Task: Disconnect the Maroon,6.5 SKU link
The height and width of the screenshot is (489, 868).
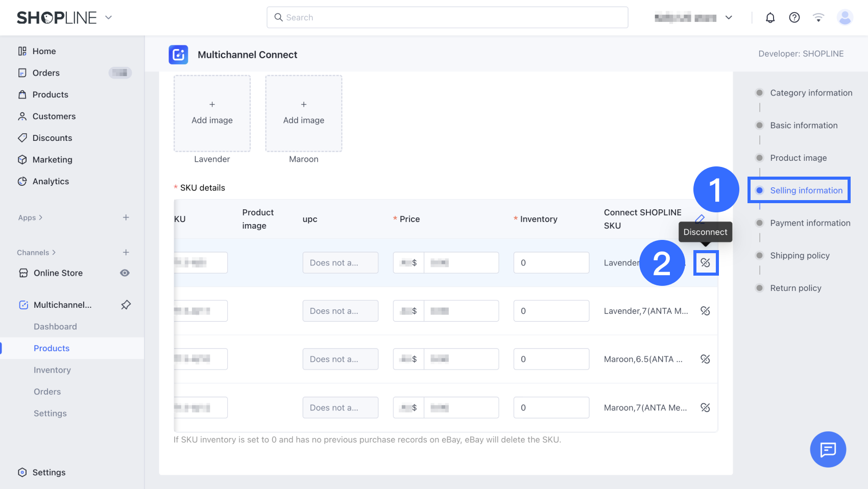Action: tap(706, 359)
